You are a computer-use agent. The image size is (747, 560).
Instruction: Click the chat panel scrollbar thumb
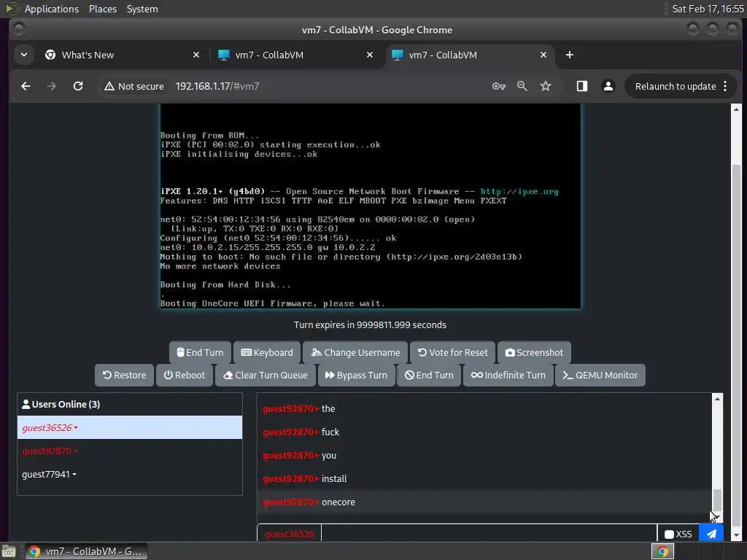coord(717,500)
